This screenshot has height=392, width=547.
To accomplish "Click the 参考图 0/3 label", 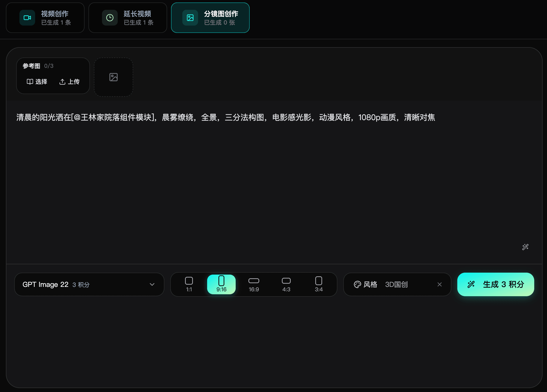I will pyautogui.click(x=38, y=66).
